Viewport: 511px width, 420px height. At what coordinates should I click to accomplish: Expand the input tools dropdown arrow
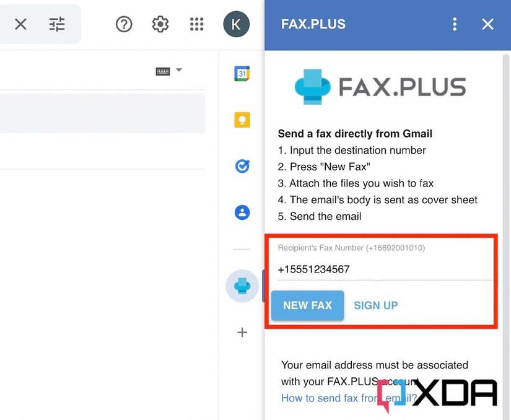tap(179, 70)
